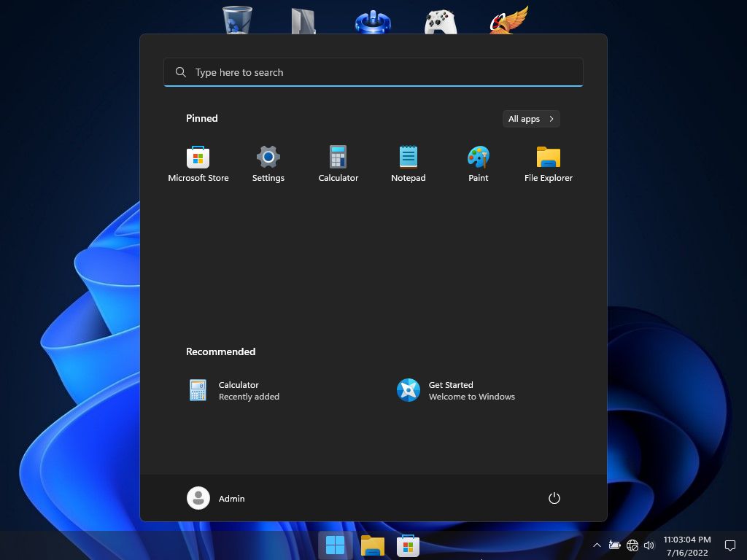Click the Admin user name label
The width and height of the screenshot is (747, 560).
tap(231, 499)
